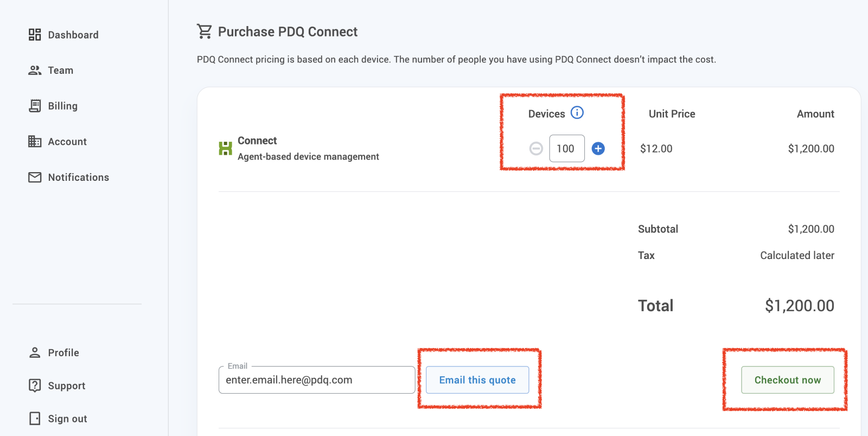Open Profile menu item

tap(63, 353)
